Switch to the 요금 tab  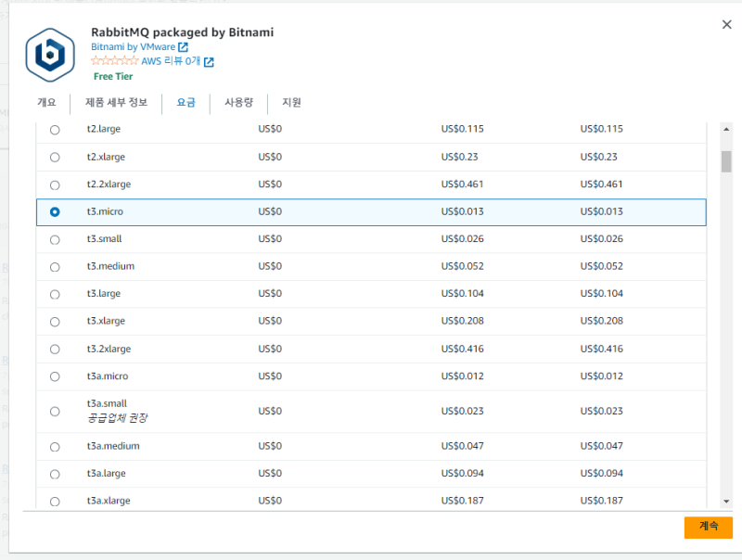pos(186,102)
